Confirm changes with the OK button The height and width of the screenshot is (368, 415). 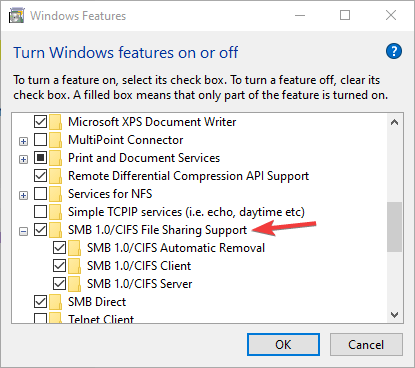pos(283,345)
